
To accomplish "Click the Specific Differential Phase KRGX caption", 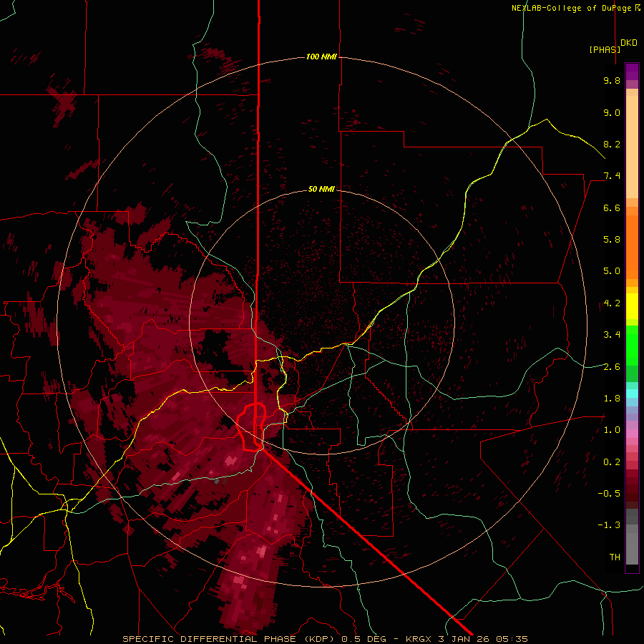I will pos(326,639).
